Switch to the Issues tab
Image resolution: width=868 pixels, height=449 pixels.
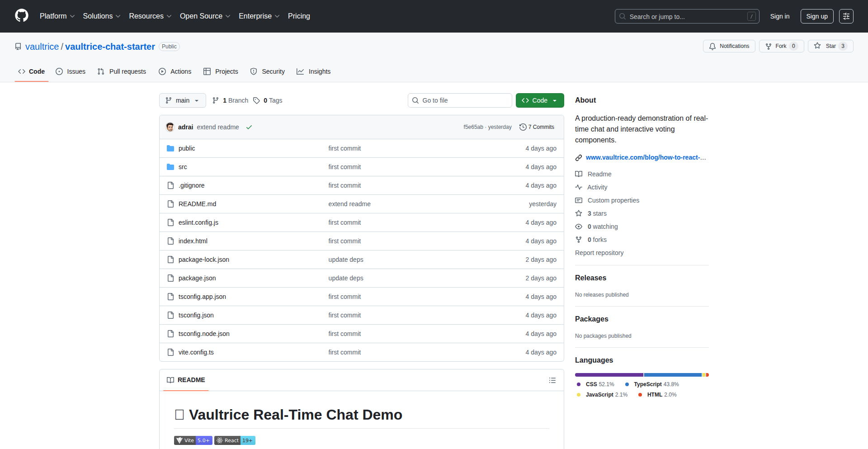[71, 71]
